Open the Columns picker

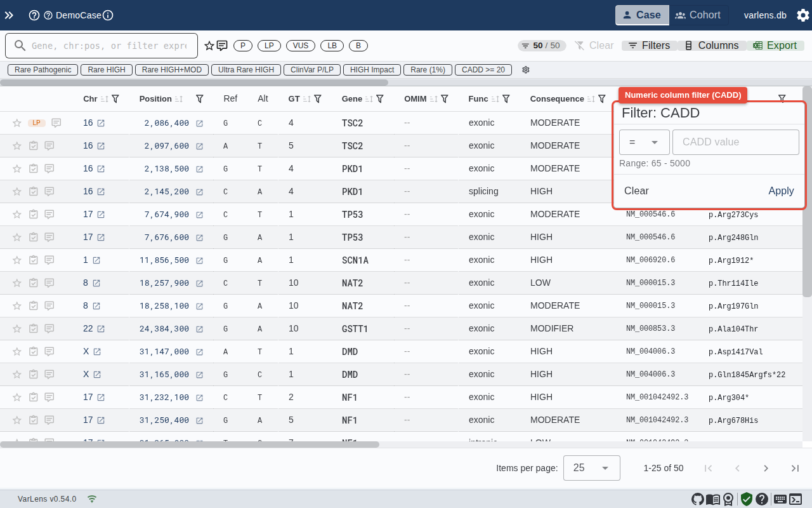(710, 45)
